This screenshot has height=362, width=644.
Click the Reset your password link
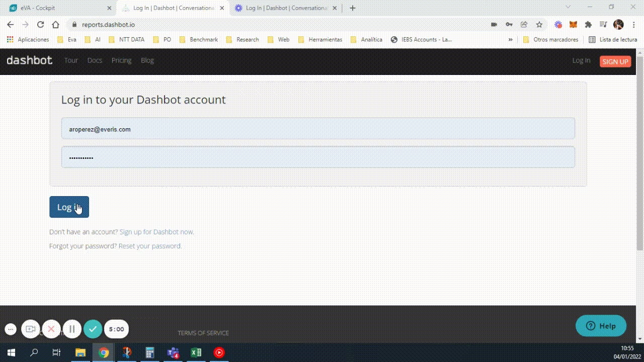click(x=150, y=246)
